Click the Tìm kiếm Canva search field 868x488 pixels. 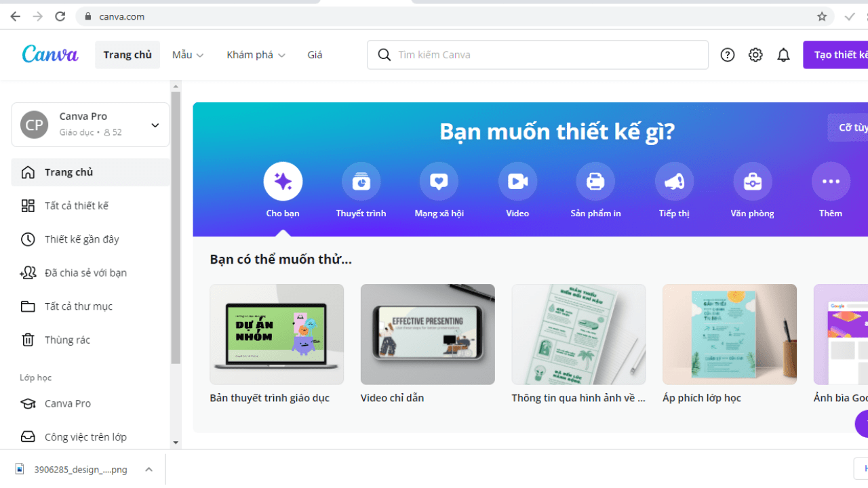538,55
